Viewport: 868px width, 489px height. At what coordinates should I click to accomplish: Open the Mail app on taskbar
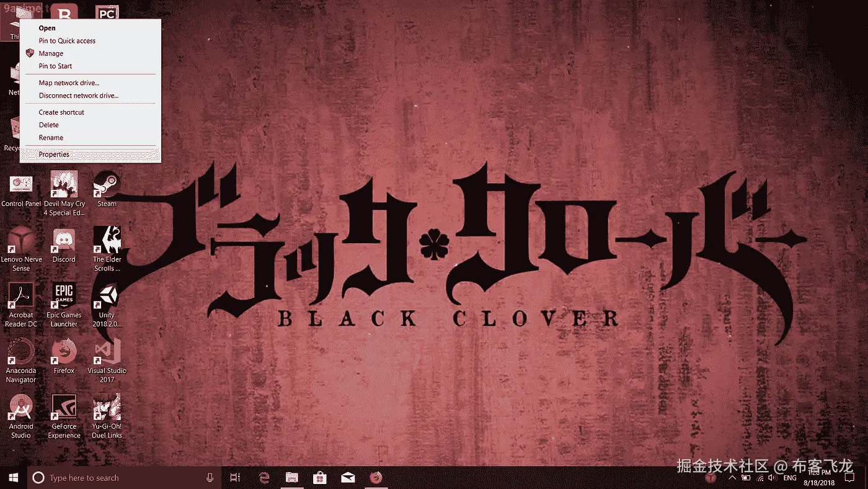click(348, 478)
